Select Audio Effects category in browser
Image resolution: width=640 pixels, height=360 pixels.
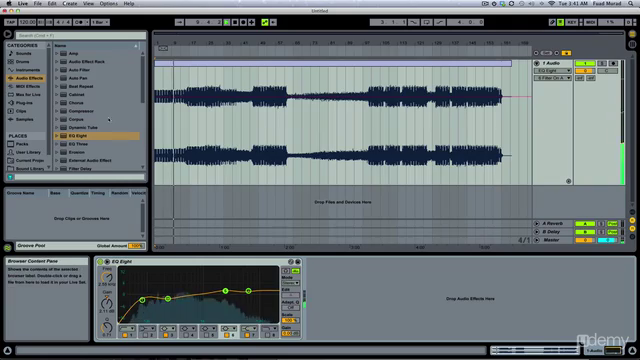[x=27, y=78]
